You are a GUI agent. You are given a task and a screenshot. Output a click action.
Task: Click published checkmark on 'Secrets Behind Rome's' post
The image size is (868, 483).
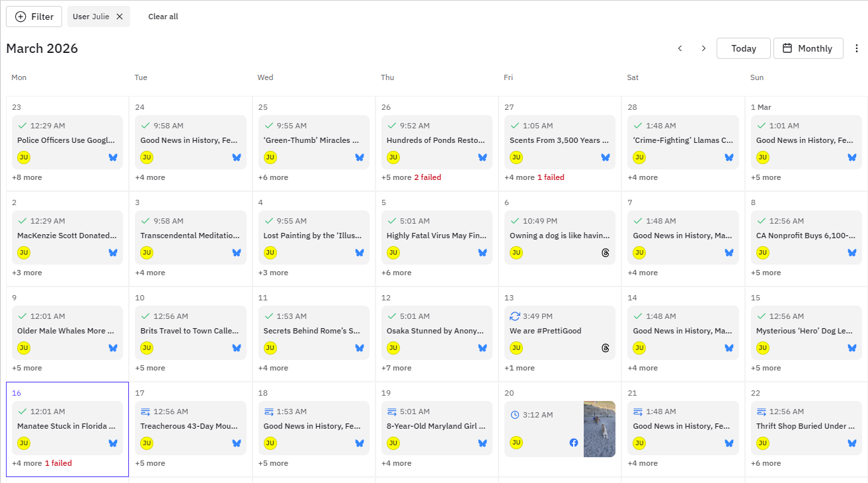click(269, 316)
